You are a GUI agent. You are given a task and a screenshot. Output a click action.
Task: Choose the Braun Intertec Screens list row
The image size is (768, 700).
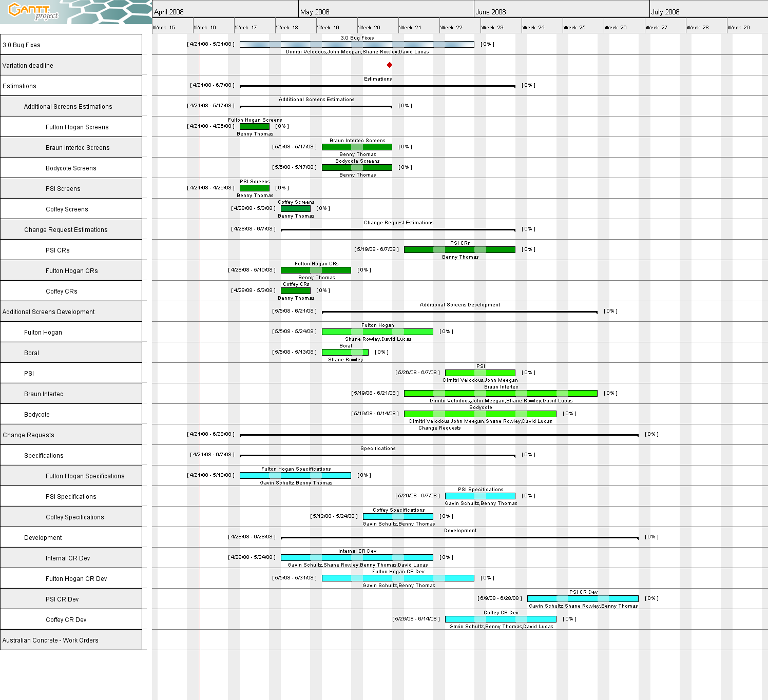point(77,147)
